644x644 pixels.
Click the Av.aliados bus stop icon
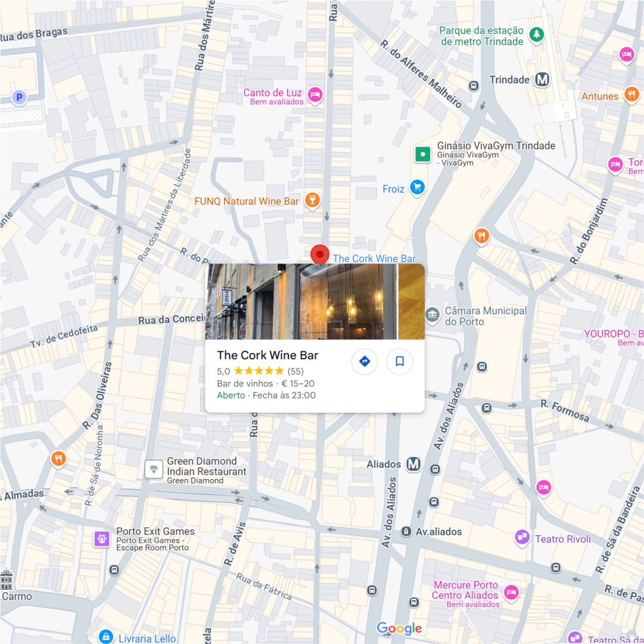406,531
